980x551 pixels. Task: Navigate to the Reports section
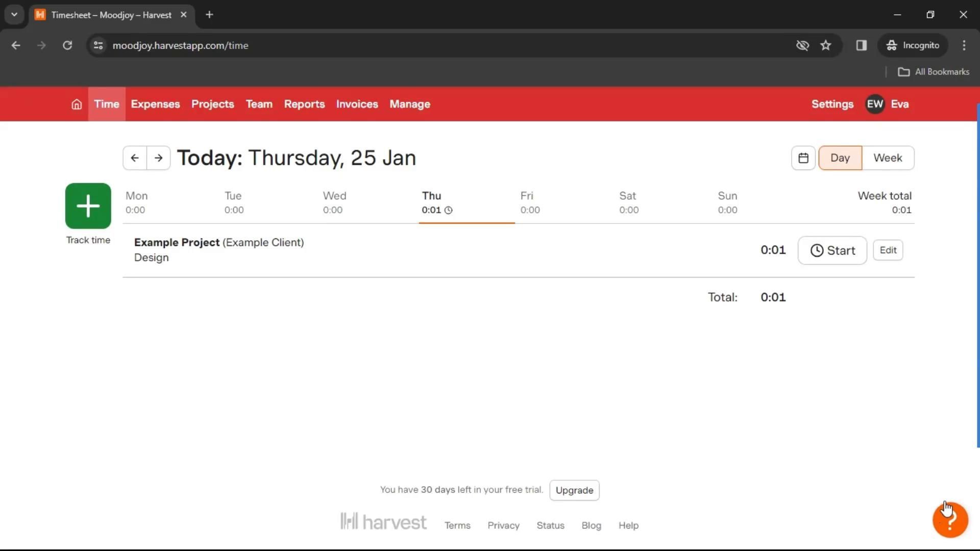304,104
